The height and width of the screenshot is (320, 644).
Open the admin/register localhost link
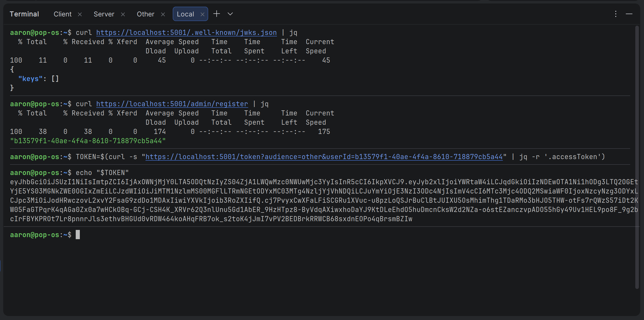click(172, 104)
